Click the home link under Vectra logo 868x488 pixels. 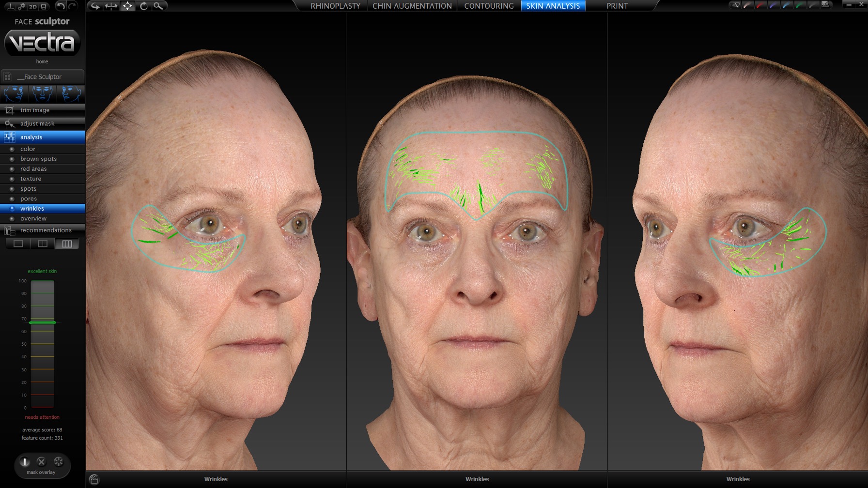(x=42, y=61)
